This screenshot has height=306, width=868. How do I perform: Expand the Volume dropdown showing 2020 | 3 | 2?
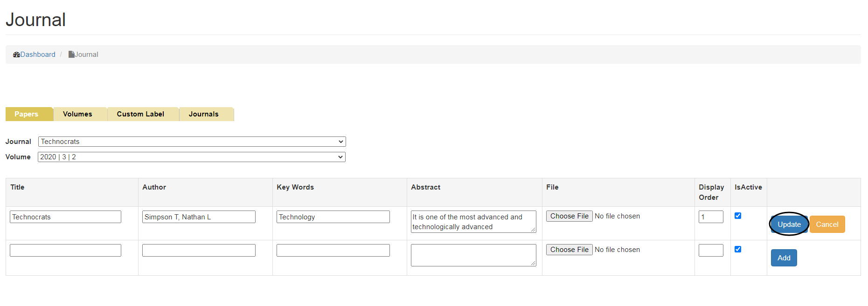(x=192, y=157)
